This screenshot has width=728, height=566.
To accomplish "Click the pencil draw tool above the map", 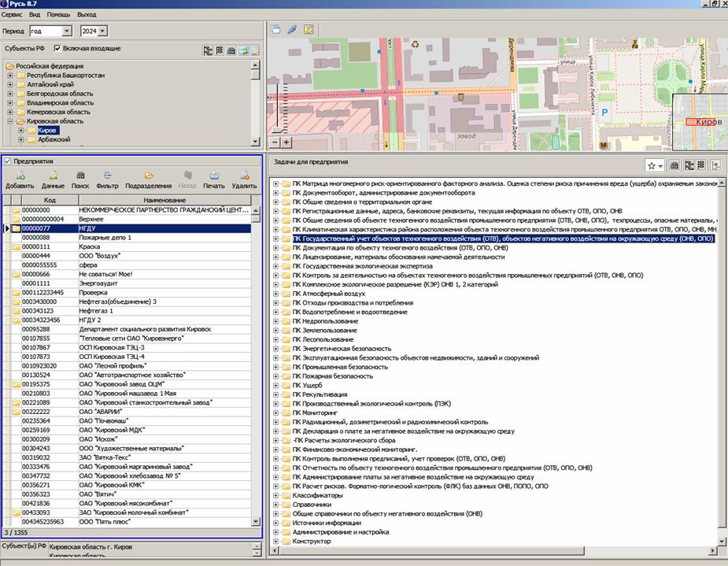I will tap(292, 30).
